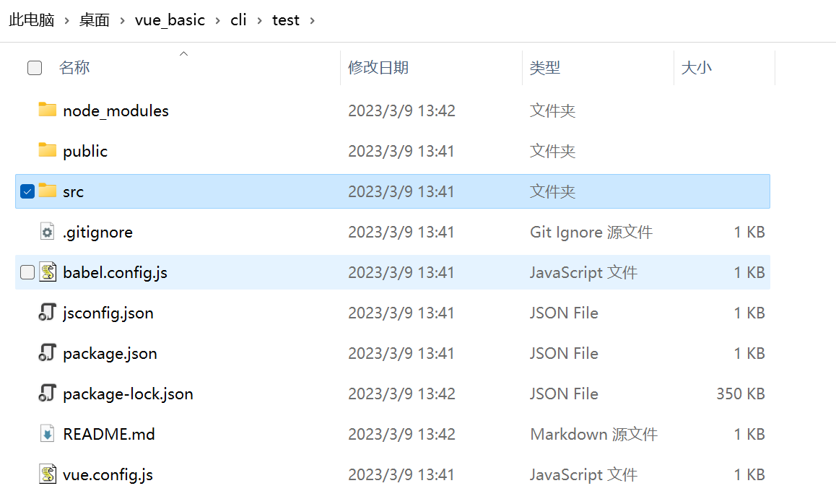Image resolution: width=836 pixels, height=504 pixels.
Task: Uncheck the src folder checkbox
Action: click(27, 191)
